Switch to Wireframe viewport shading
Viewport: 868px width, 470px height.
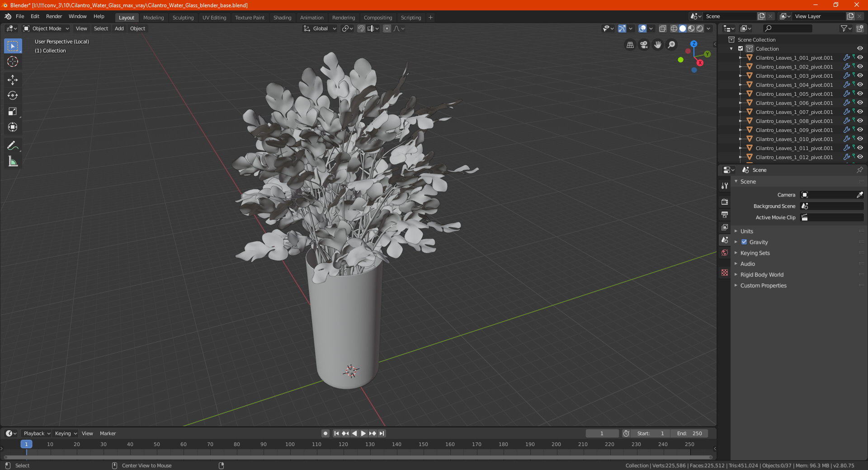[x=674, y=28]
